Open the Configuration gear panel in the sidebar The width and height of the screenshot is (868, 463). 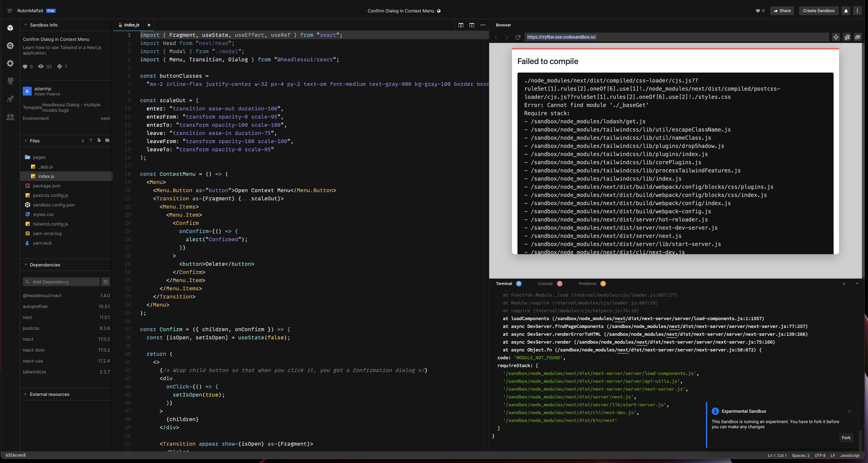tap(10, 63)
